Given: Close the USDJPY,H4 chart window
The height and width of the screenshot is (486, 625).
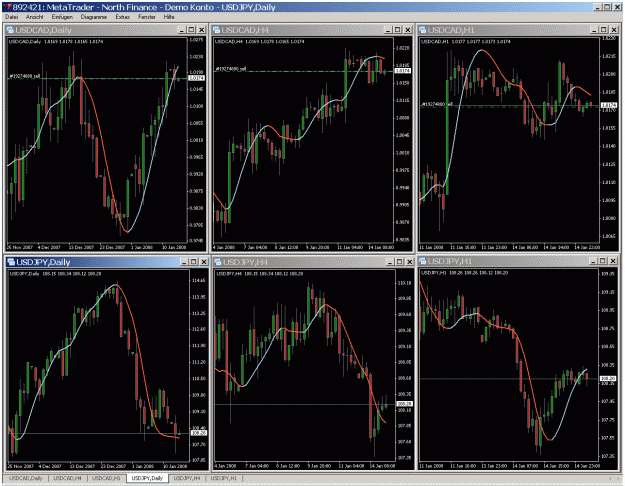Looking at the screenshot, I should click(x=409, y=262).
